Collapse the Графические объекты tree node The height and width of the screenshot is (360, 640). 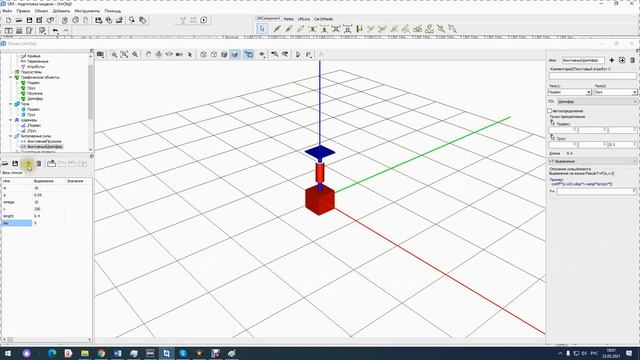click(x=11, y=77)
